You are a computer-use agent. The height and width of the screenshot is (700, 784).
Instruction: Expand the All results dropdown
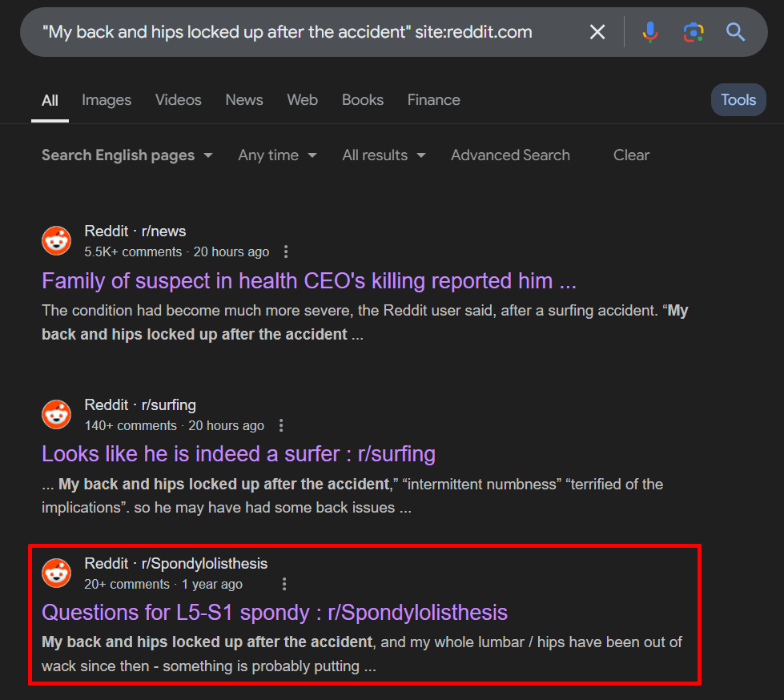(x=383, y=155)
